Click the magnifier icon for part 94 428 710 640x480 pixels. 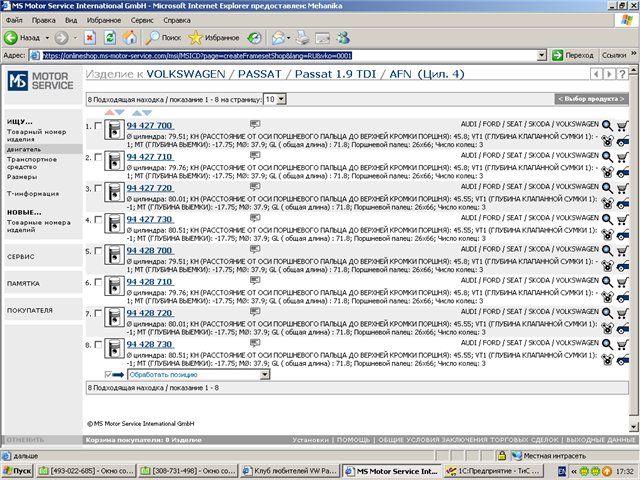[x=607, y=282]
